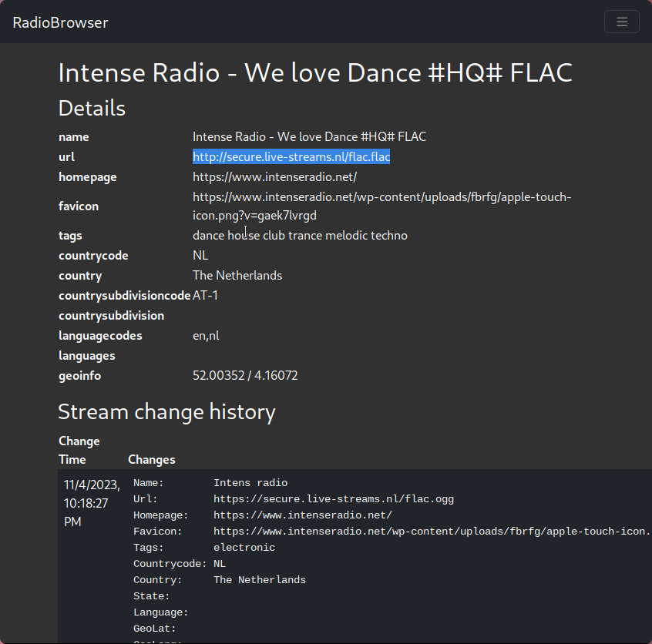Click history Name value Intens radio
The image size is (652, 644).
250,483
